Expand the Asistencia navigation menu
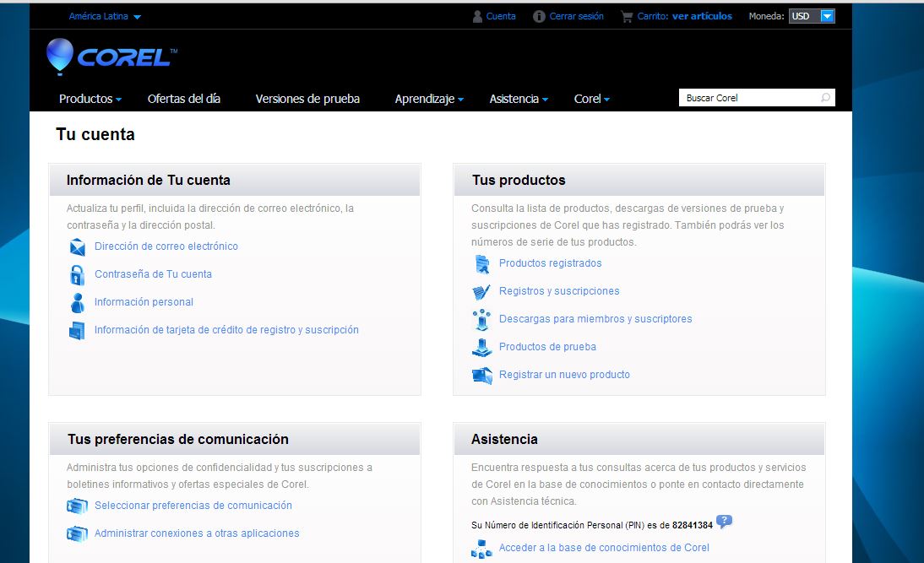This screenshot has height=563, width=924. click(519, 99)
